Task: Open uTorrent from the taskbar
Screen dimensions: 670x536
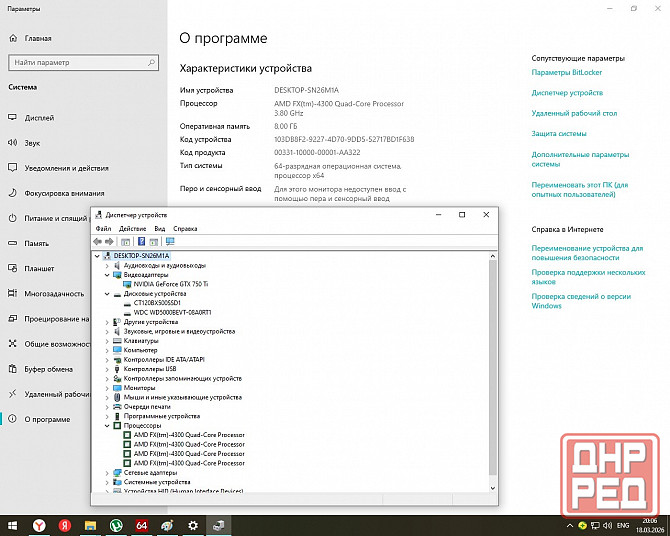Action: [116, 524]
